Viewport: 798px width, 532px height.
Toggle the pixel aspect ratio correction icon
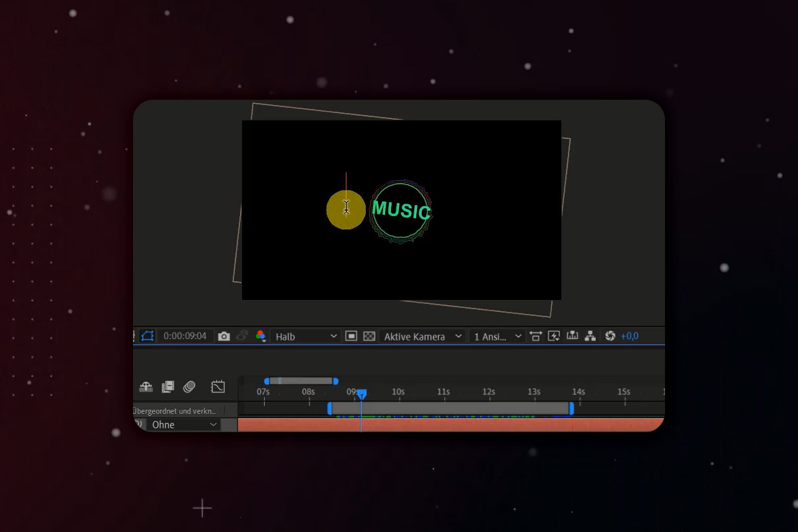coord(536,336)
